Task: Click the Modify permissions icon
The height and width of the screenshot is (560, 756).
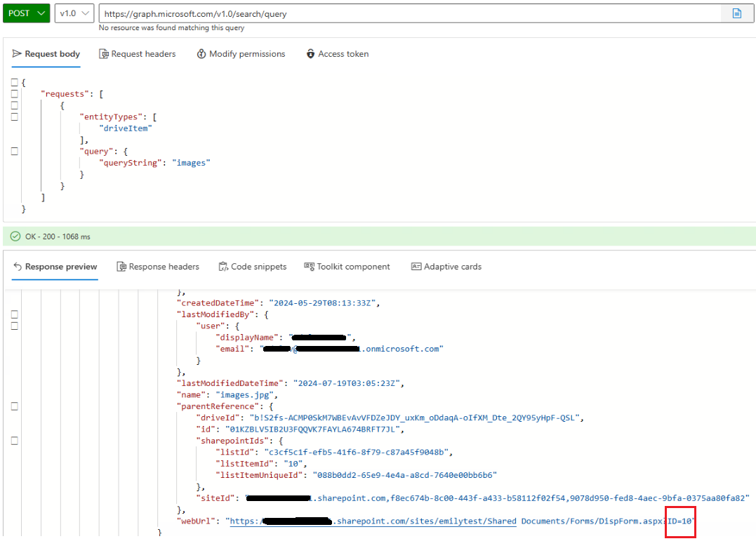Action: click(201, 53)
